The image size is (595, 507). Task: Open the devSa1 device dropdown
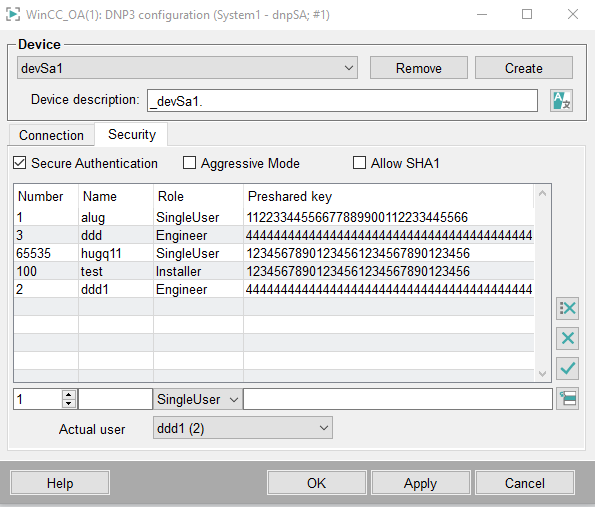(x=187, y=68)
